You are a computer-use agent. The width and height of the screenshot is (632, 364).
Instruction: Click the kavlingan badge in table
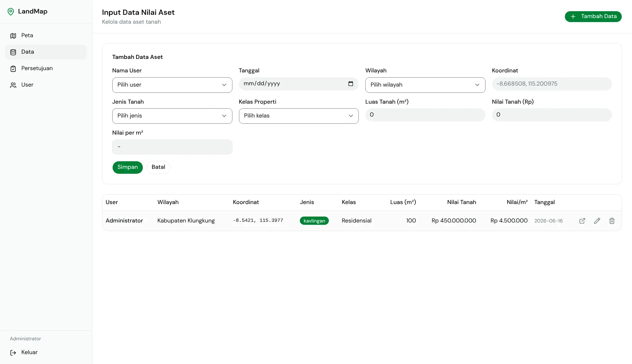[x=314, y=221]
